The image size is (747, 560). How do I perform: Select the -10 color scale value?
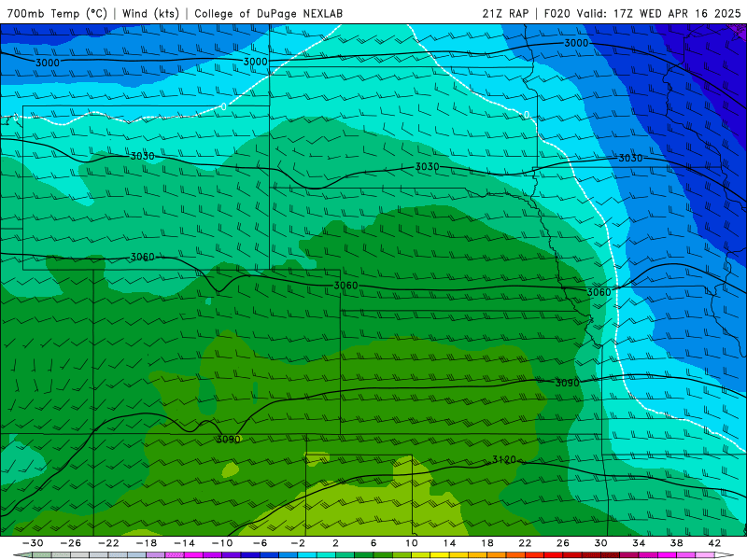222,543
